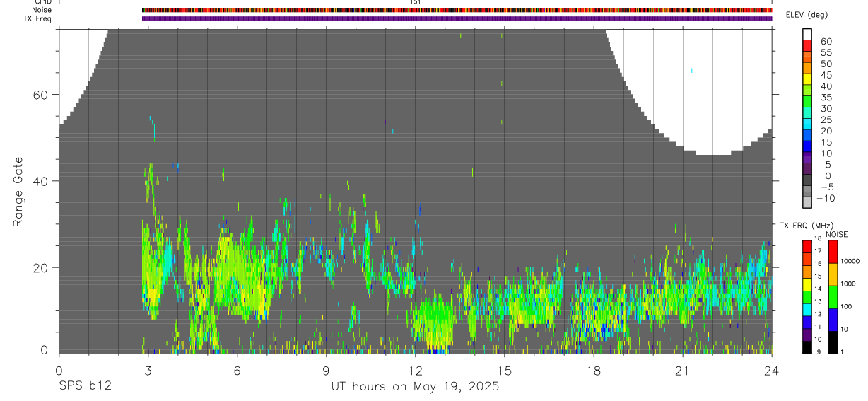Click the 21 hour tick label

(x=682, y=371)
